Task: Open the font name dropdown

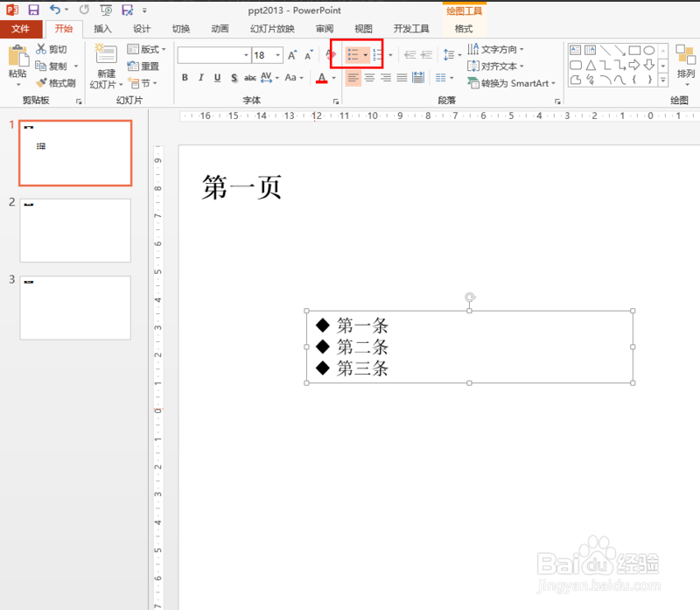Action: pos(246,55)
